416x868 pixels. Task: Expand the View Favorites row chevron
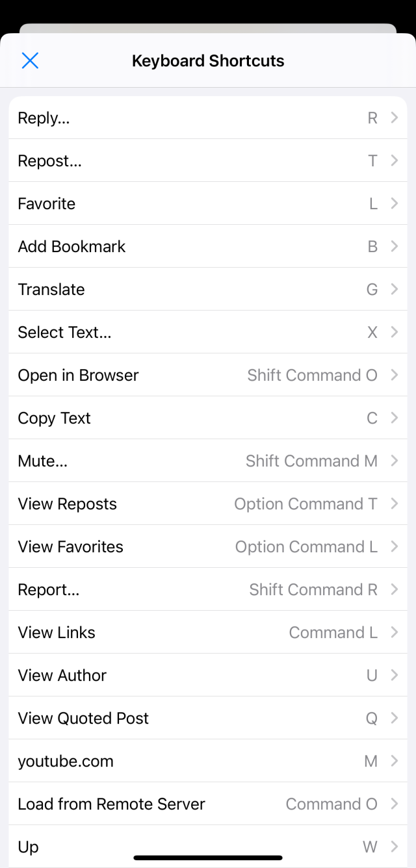click(395, 546)
